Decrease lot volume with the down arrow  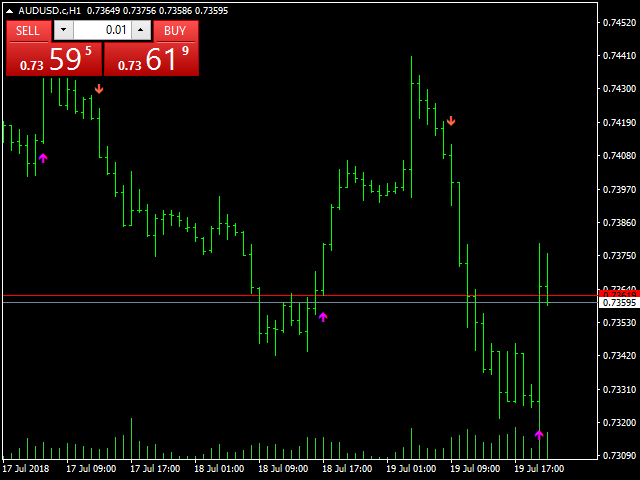point(63,30)
